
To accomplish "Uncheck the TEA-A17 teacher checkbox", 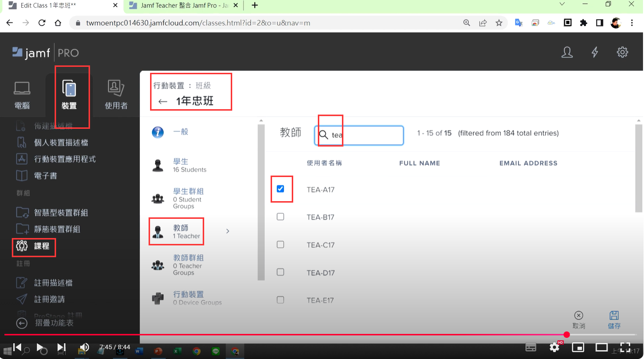I will (x=280, y=189).
